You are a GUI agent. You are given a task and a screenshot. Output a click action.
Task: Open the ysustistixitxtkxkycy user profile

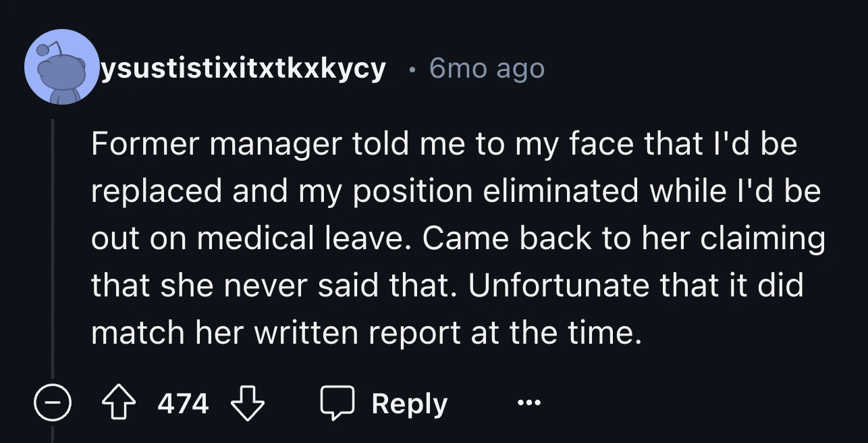tap(243, 68)
